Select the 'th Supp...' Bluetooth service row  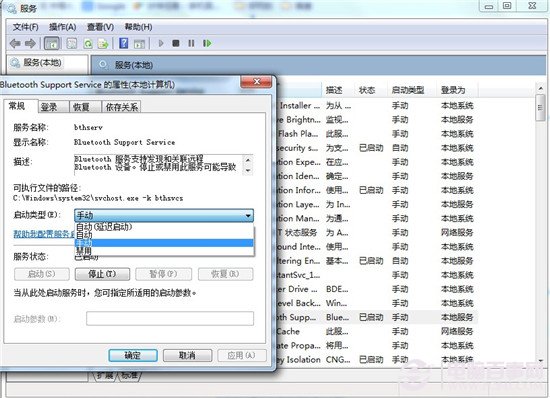(377, 317)
